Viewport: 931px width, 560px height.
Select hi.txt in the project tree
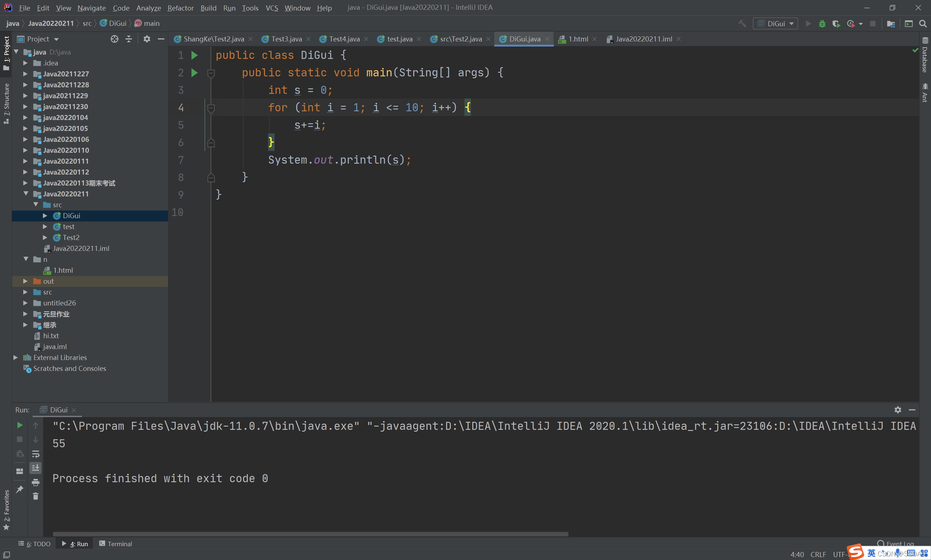pos(51,336)
